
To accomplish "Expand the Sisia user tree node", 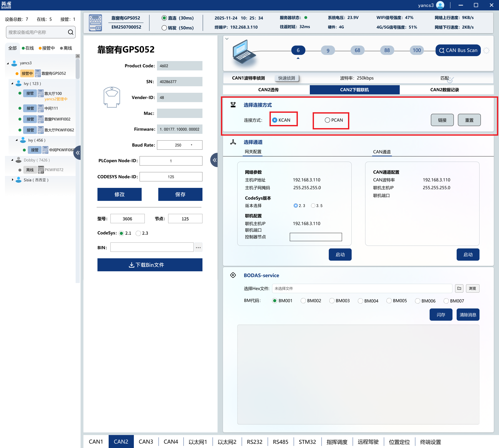I will [12, 180].
